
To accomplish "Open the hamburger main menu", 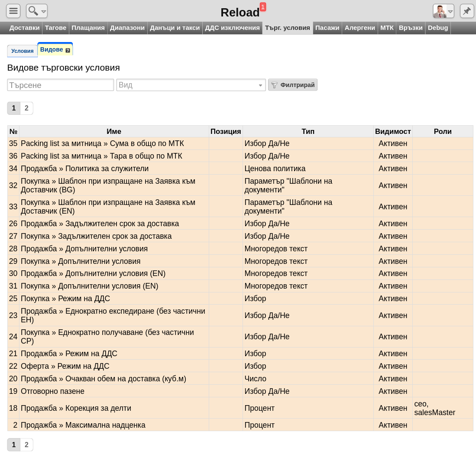I will point(13,11).
